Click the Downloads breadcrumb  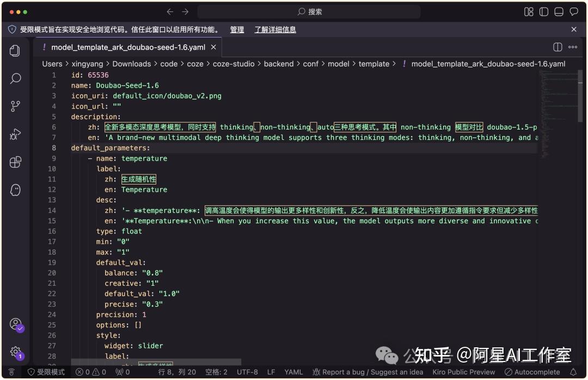coord(131,64)
